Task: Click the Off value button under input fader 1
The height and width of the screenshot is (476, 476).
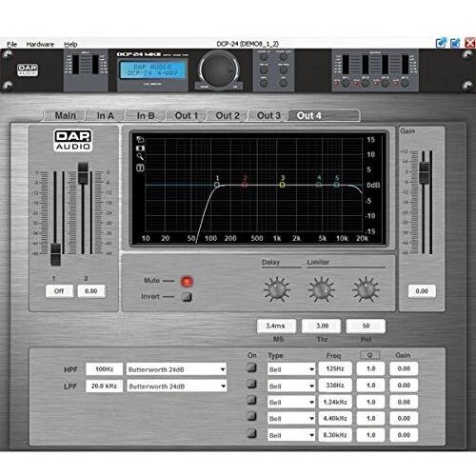Action: point(59,291)
